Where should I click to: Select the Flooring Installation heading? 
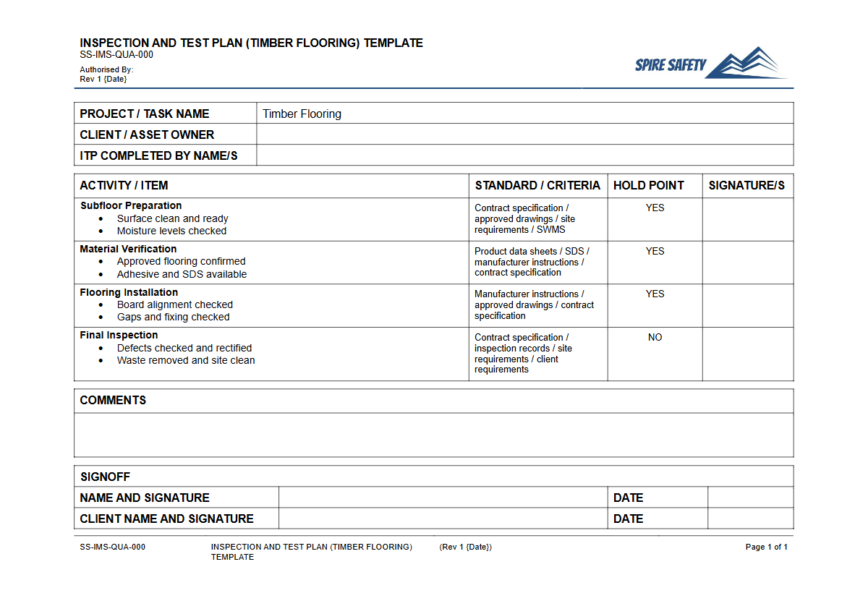[129, 292]
